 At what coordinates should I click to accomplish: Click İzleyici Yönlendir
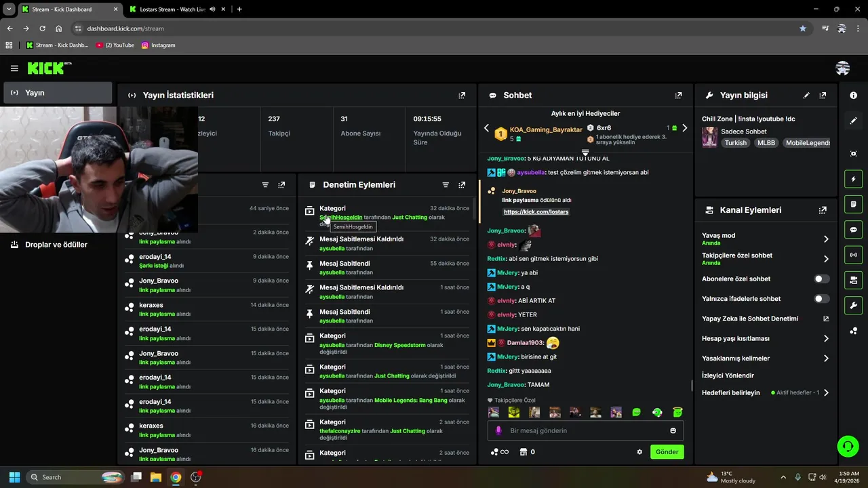[728, 375]
